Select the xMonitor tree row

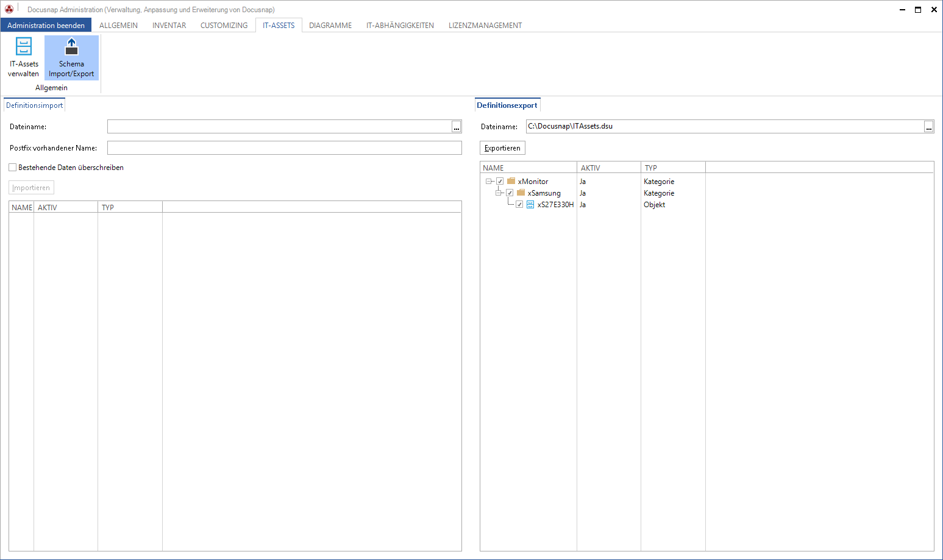click(x=706, y=181)
